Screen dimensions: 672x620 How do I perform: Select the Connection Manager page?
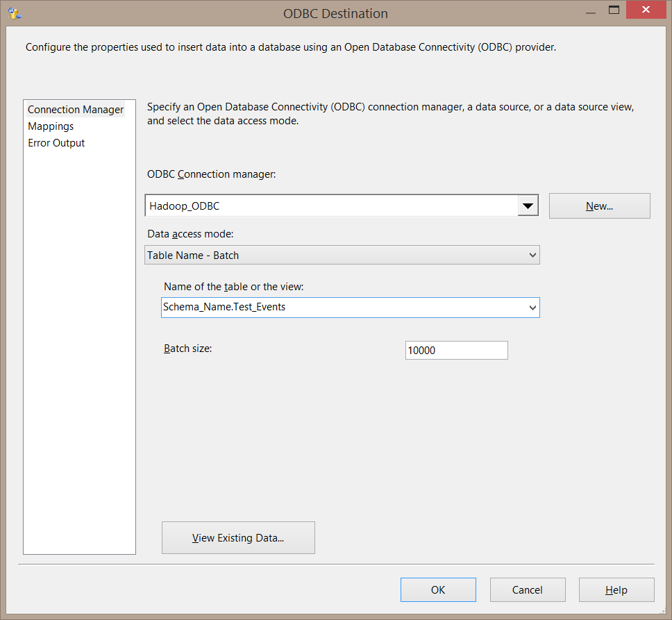pos(75,109)
